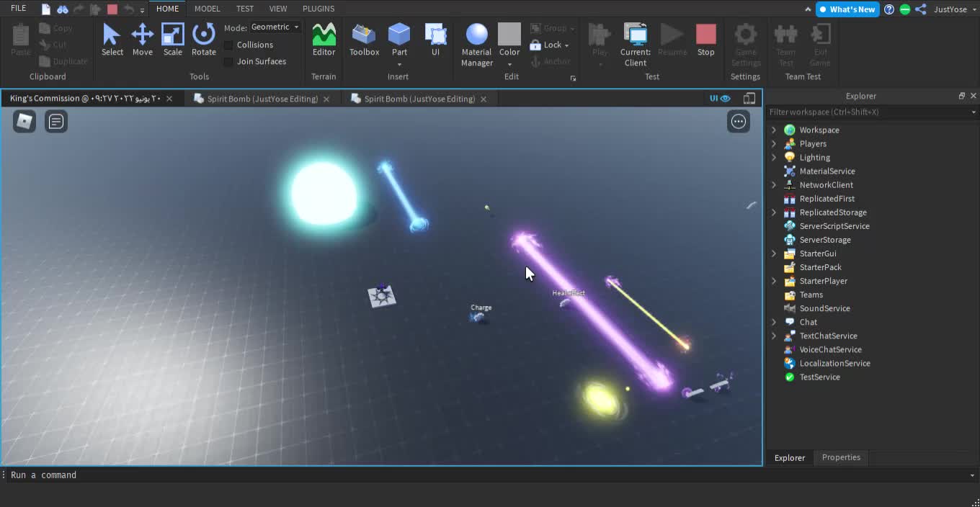Expand the ReplicatedStorage tree item
Image resolution: width=980 pixels, height=507 pixels.
(x=773, y=212)
